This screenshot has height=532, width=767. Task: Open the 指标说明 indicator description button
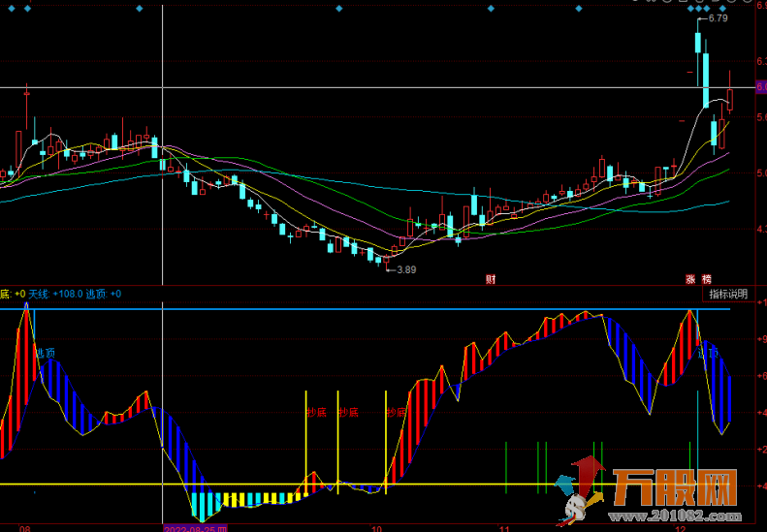click(x=728, y=294)
